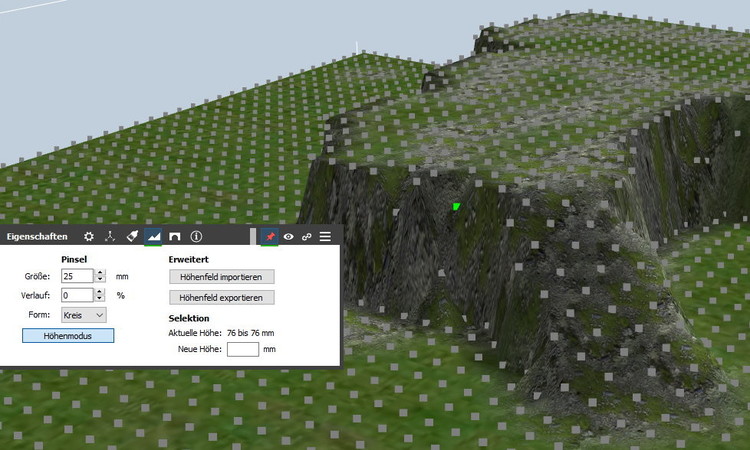Image resolution: width=750 pixels, height=450 pixels.
Task: Click the chain link icon
Action: [306, 236]
